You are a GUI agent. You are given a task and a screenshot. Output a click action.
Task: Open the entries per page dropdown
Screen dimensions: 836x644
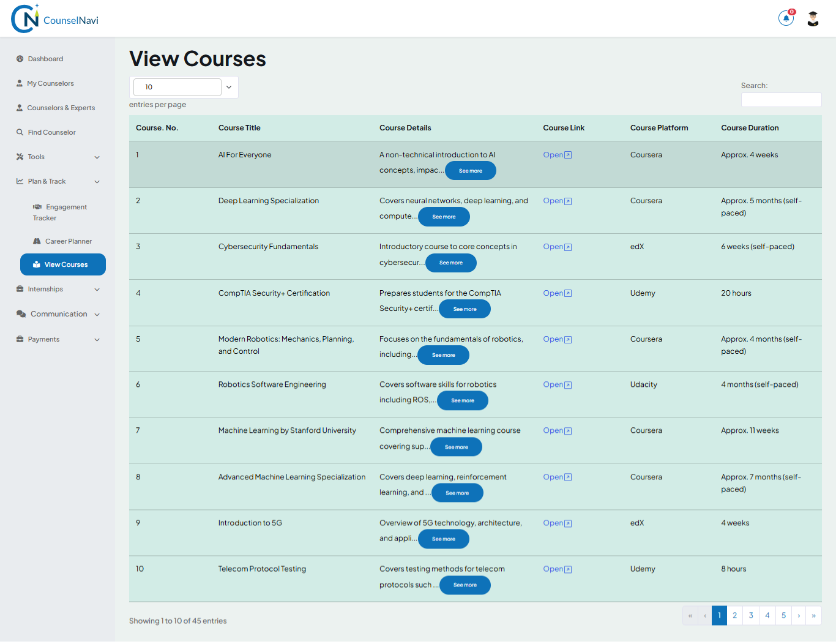coord(184,87)
